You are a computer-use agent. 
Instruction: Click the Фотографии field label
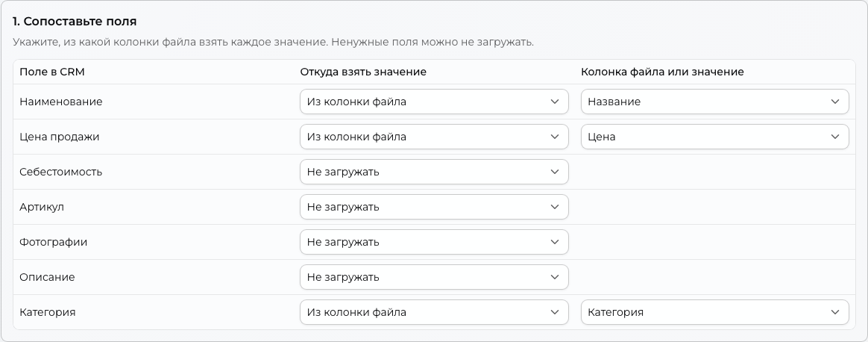pyautogui.click(x=53, y=242)
